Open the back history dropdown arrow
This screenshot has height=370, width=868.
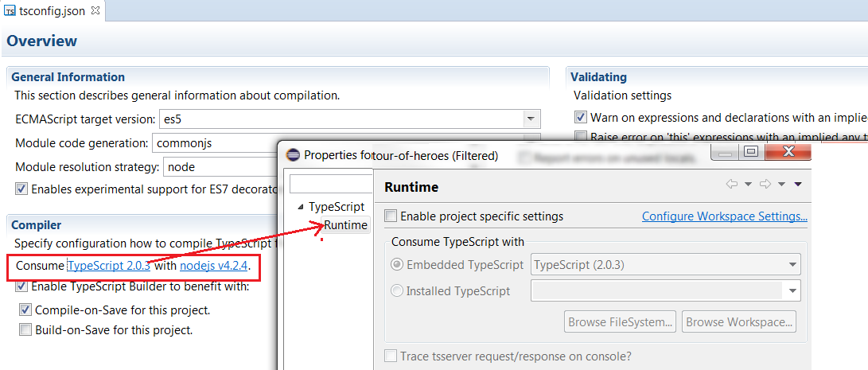749,185
